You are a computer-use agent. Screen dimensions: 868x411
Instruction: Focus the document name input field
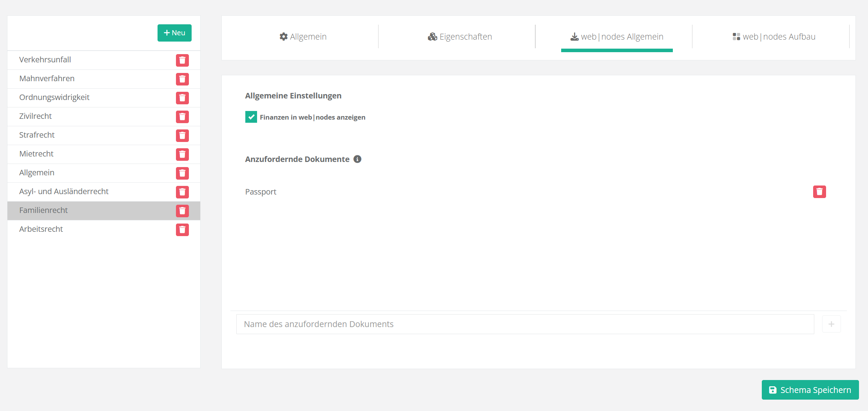pyautogui.click(x=525, y=324)
